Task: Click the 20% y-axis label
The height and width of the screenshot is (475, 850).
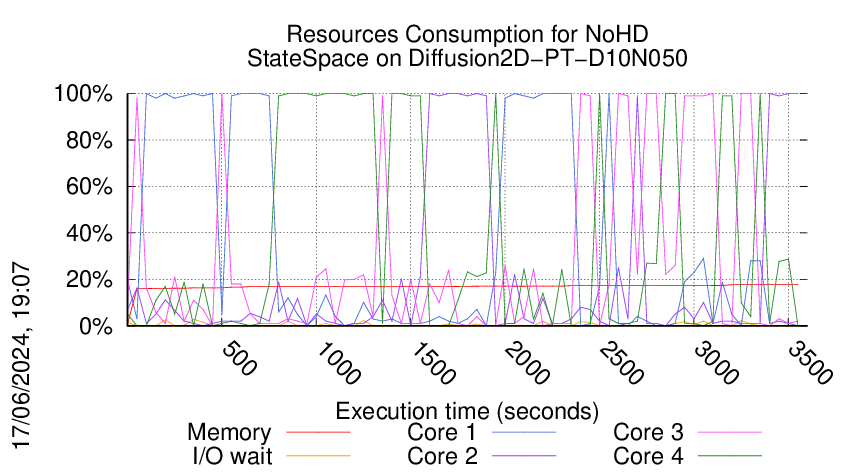Action: click(89, 280)
